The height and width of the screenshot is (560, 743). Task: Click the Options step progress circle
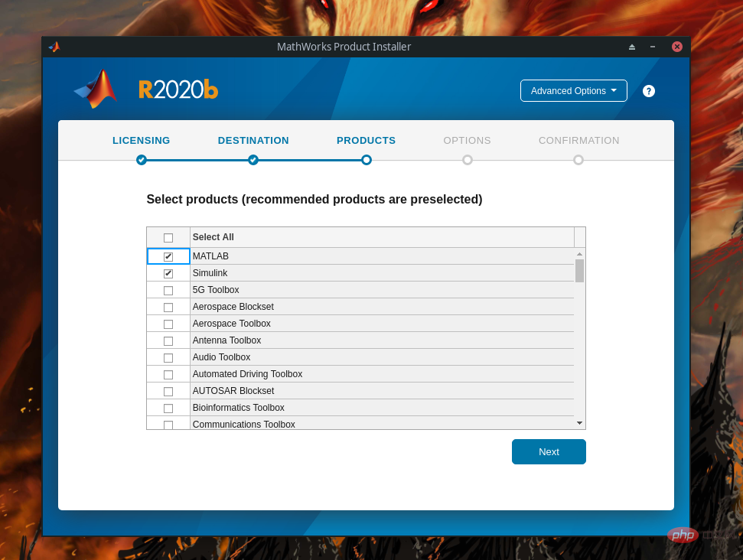[x=468, y=160]
